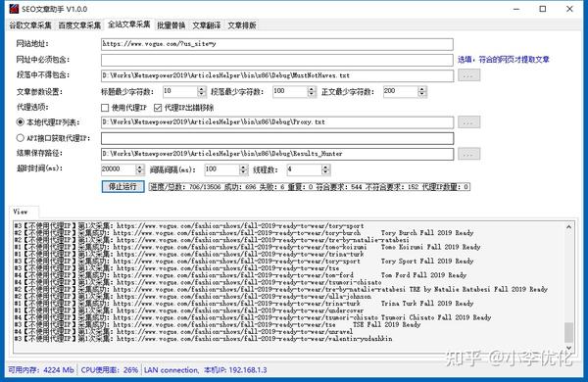Click log line ending with tory-sport at top

pos(189,226)
